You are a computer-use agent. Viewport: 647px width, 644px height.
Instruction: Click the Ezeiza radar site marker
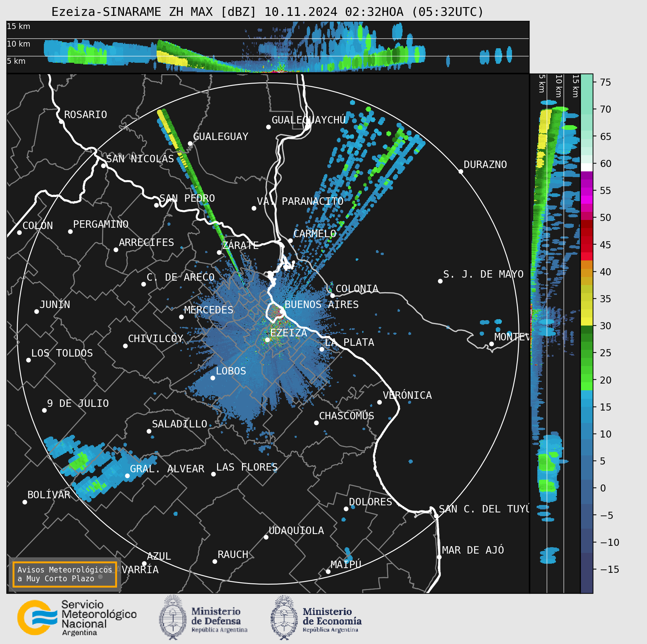point(267,340)
